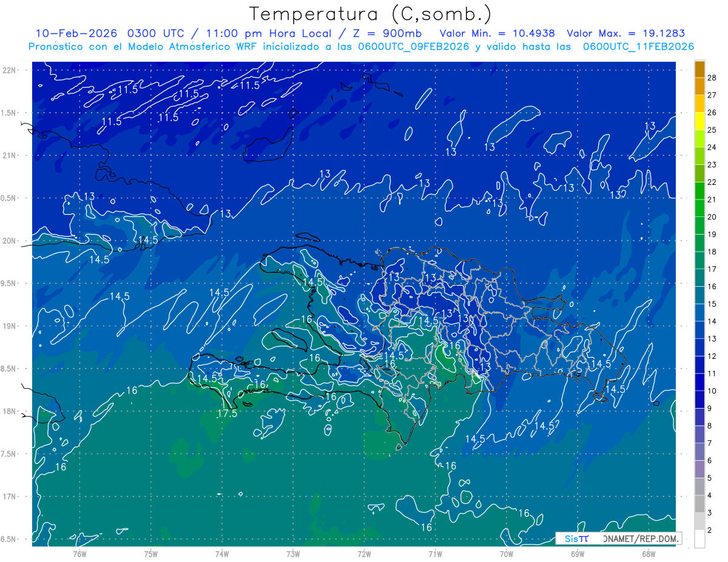Click the "73W" longitude axis label

coord(293,554)
